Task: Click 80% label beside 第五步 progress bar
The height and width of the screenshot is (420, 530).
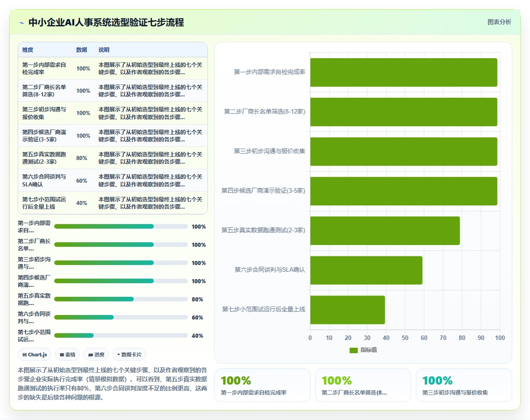Action: (197, 300)
